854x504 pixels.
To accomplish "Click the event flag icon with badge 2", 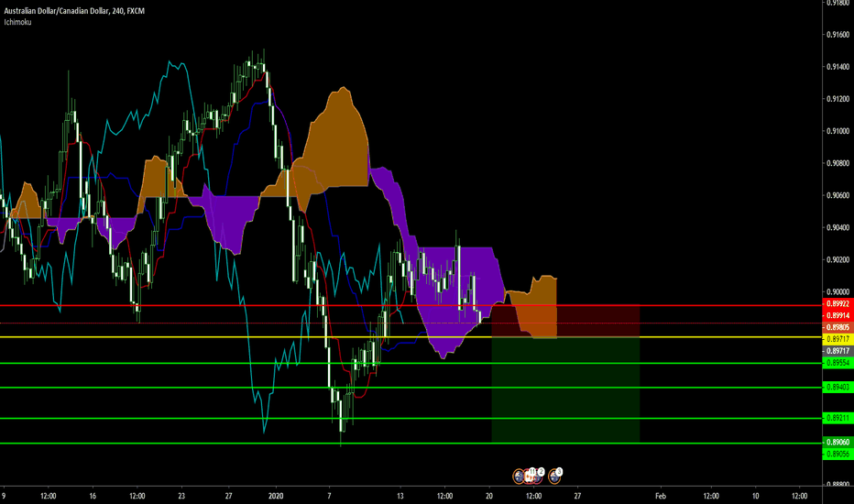I will [x=539, y=475].
